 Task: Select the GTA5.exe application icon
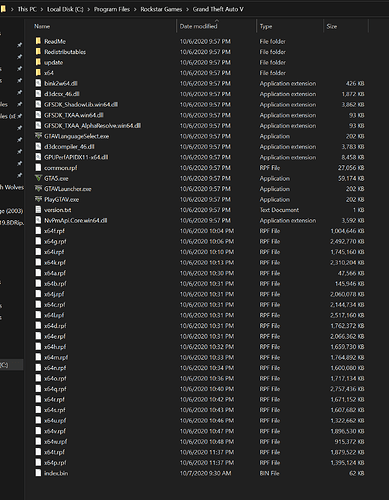pos(38,178)
